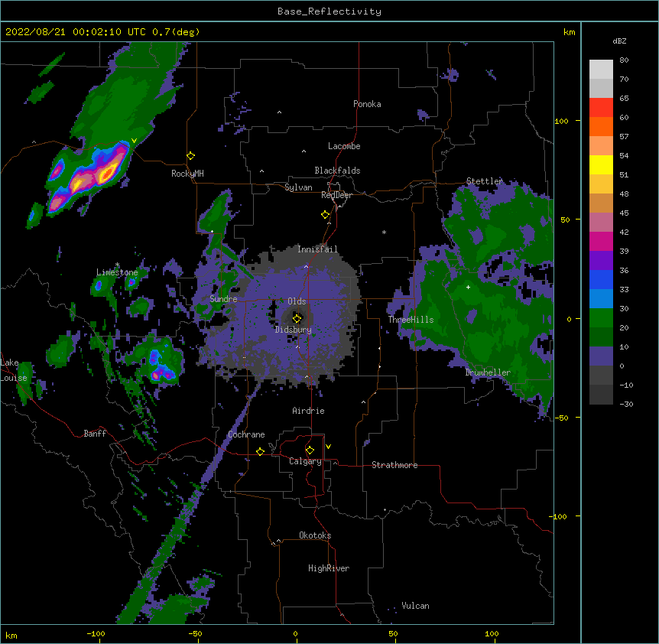Click the white asterisk marker east of Innisfail
The width and height of the screenshot is (659, 644).
[384, 232]
